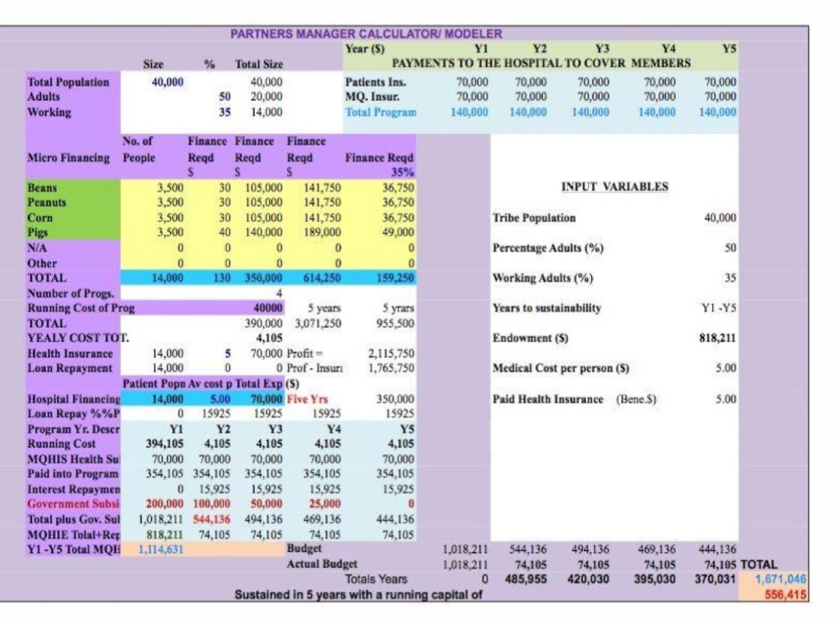Select the Tribe Population input value cell
Image resolution: width=840 pixels, height=624 pixels.
click(720, 218)
